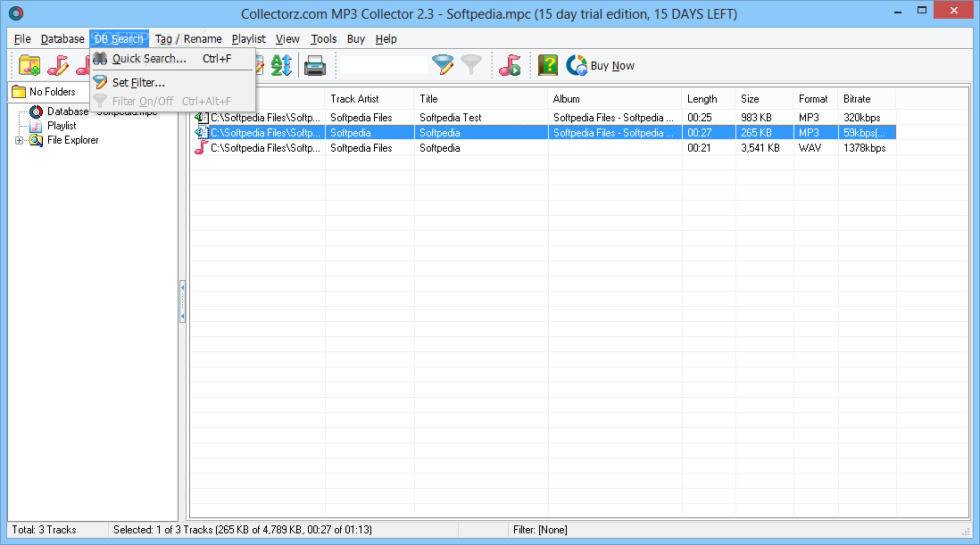Screen dimensions: 980x545
Task: Click the edit track music note icon
Action: coord(58,65)
